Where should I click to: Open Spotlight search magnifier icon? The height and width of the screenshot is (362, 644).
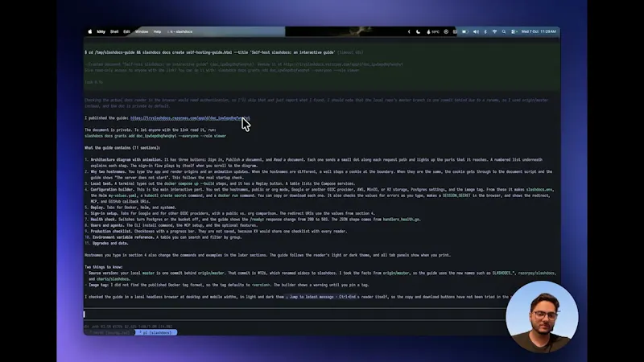pos(504,31)
